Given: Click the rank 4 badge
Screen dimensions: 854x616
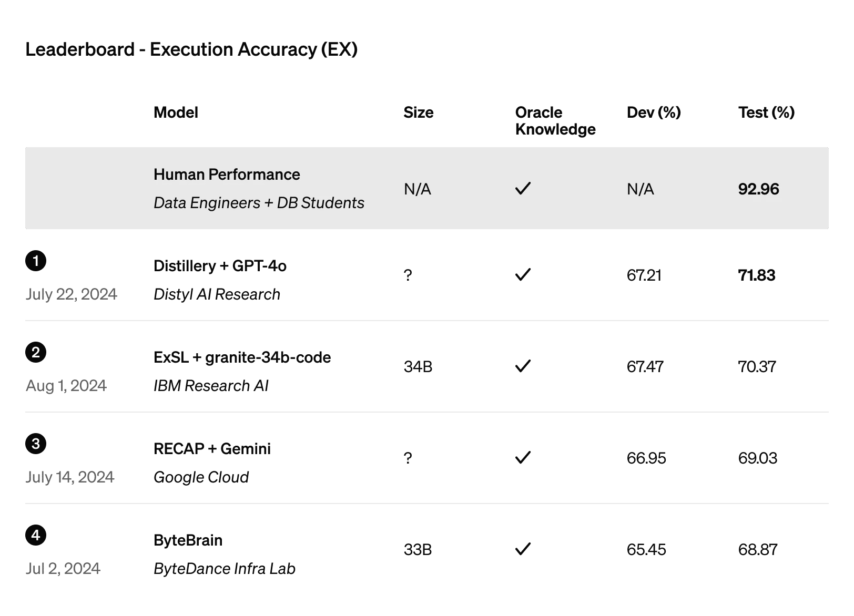Looking at the screenshot, I should pos(36,536).
